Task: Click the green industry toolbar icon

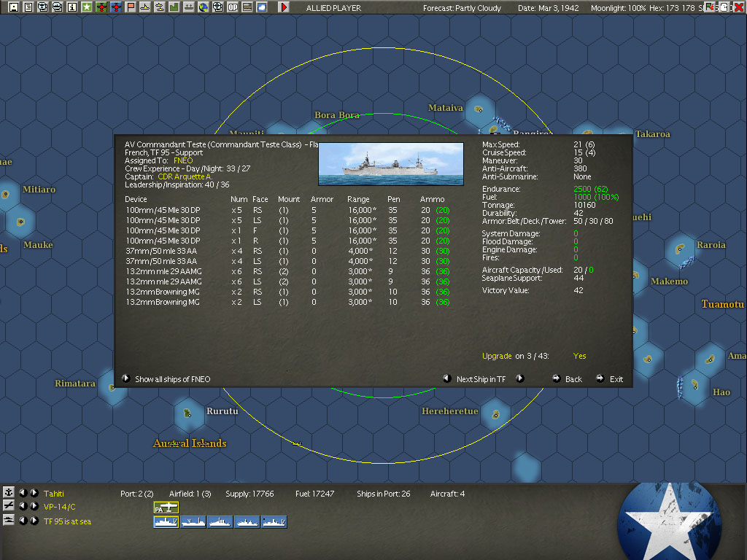Action: pyautogui.click(x=174, y=7)
